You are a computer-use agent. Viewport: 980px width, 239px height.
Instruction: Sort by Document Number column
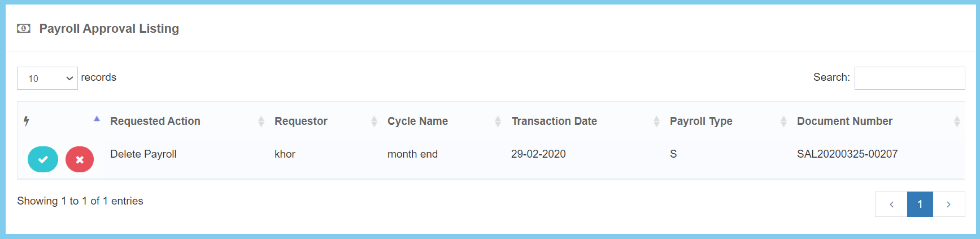(844, 121)
